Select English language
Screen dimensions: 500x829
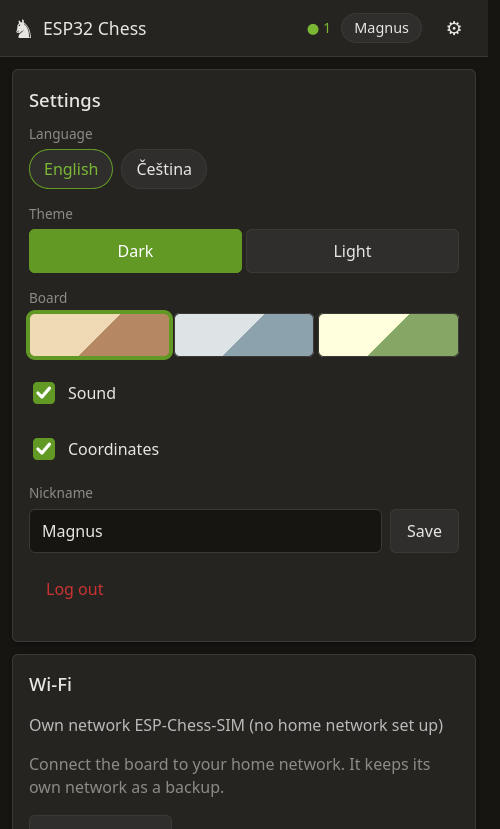tap(71, 169)
